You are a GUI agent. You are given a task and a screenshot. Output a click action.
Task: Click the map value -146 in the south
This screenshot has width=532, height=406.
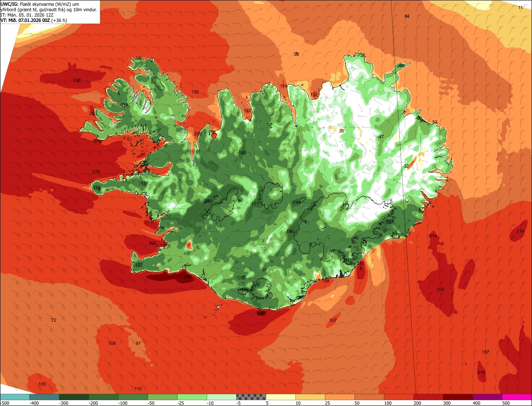tap(244, 290)
